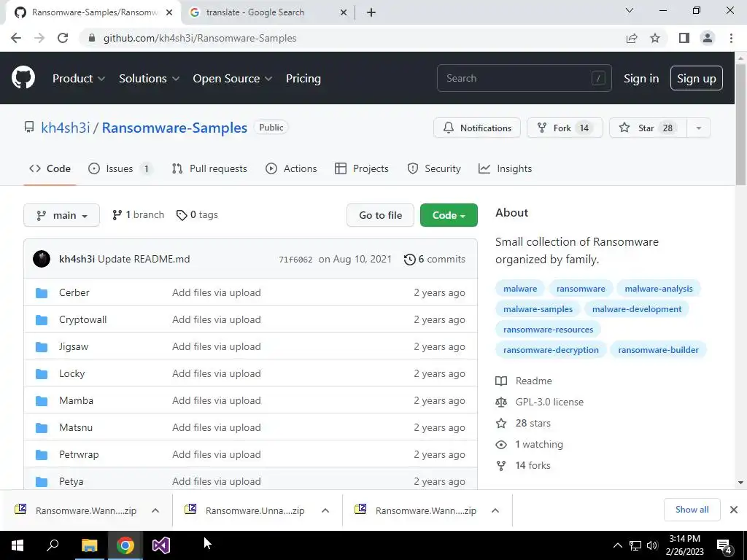747x560 pixels.
Task: Open File Explorer from taskbar
Action: click(89, 545)
